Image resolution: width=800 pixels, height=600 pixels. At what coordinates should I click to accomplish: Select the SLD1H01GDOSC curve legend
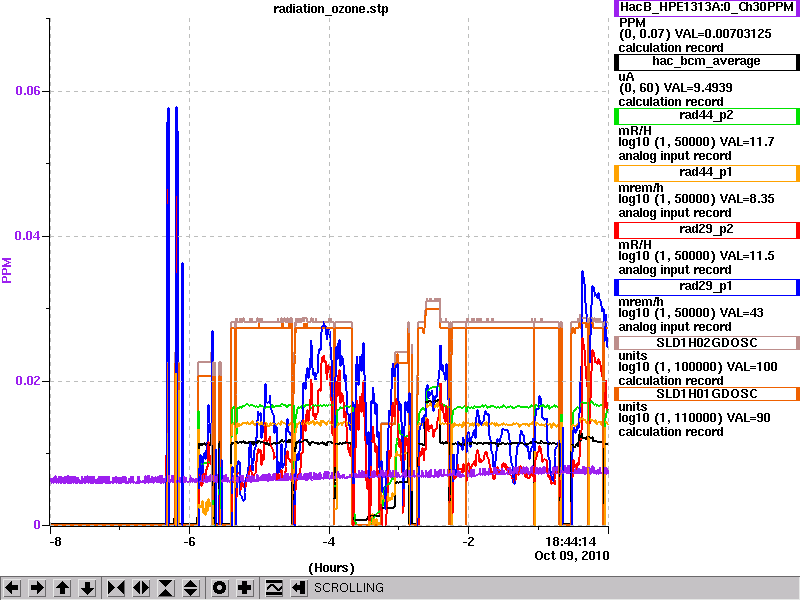click(707, 394)
